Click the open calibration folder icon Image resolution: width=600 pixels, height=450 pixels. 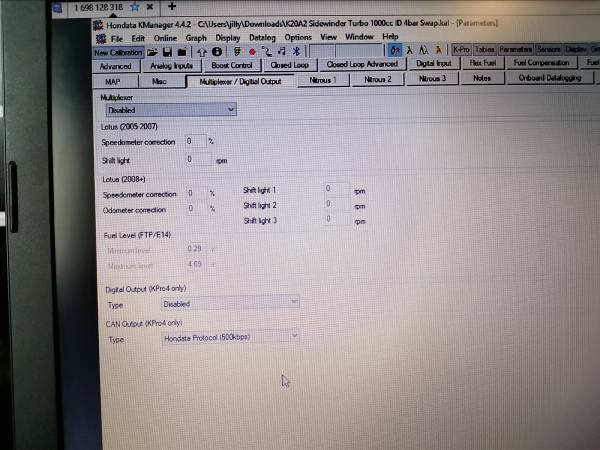(151, 51)
